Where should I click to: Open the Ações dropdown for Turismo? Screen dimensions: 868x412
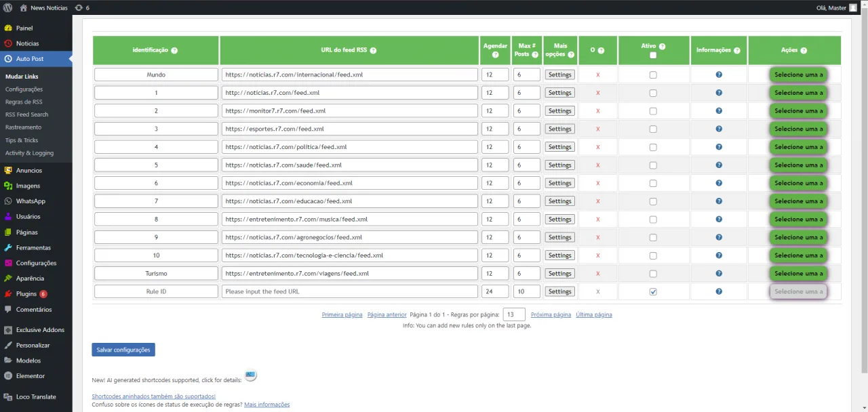click(x=798, y=274)
